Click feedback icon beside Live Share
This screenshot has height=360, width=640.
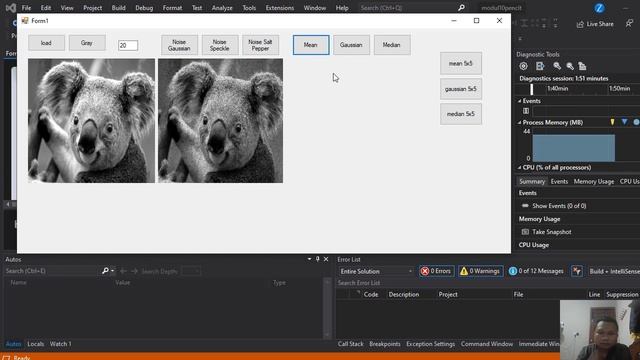pos(629,24)
